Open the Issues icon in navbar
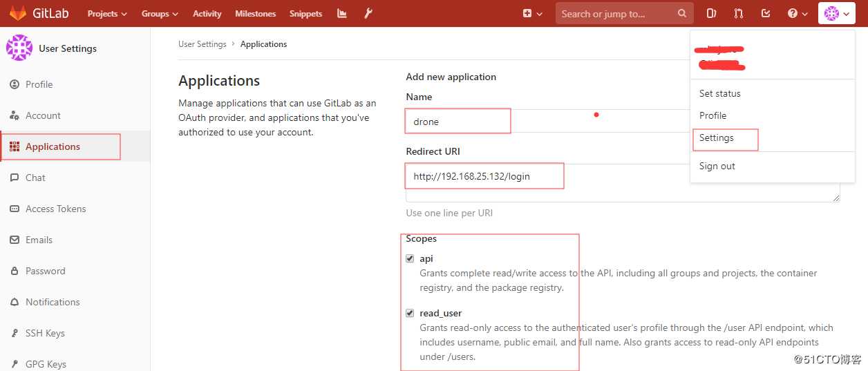The width and height of the screenshot is (868, 371). point(712,13)
